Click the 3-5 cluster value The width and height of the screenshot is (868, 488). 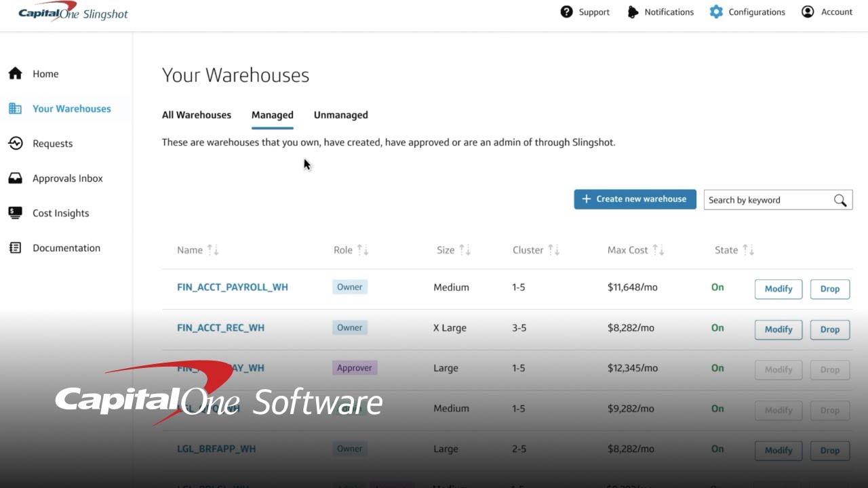(x=519, y=328)
